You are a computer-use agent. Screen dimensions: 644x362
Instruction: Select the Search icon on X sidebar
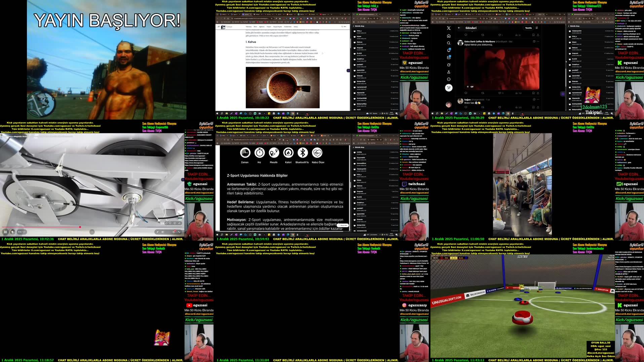click(x=449, y=43)
